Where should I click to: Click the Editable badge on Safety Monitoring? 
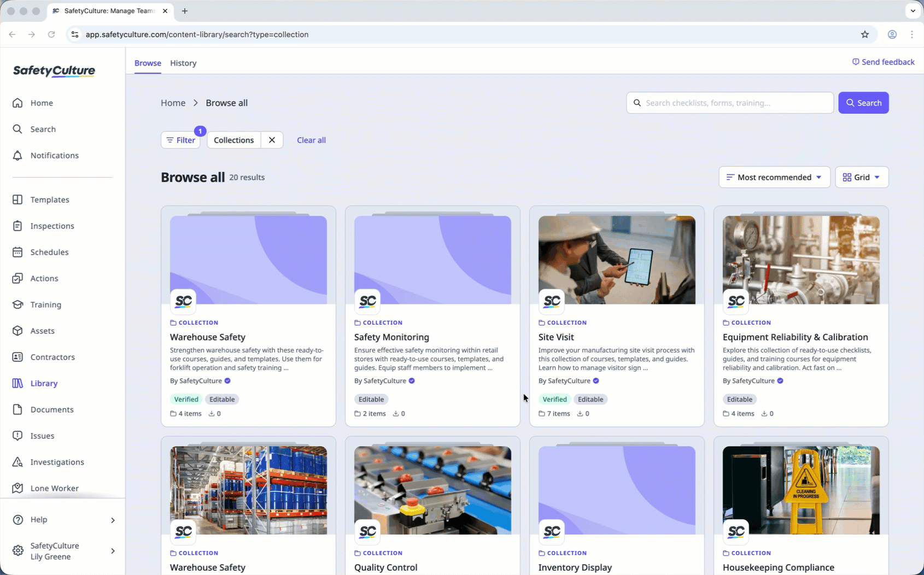click(x=371, y=399)
